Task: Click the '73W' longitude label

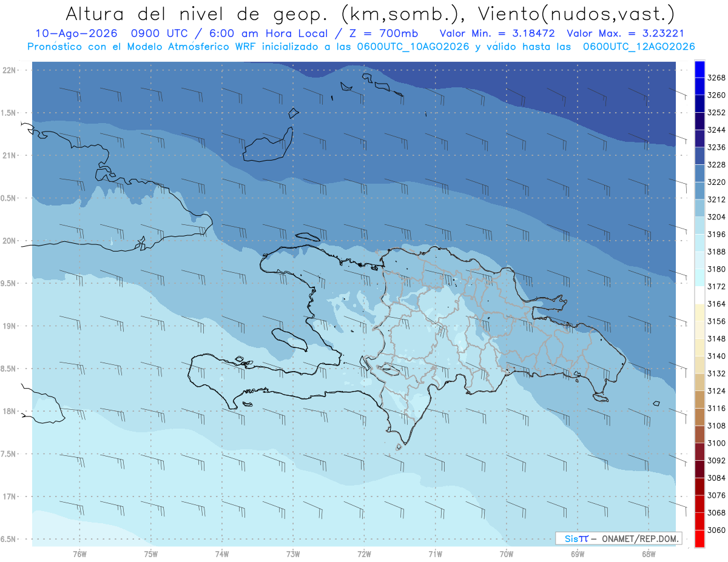Action: (x=293, y=554)
